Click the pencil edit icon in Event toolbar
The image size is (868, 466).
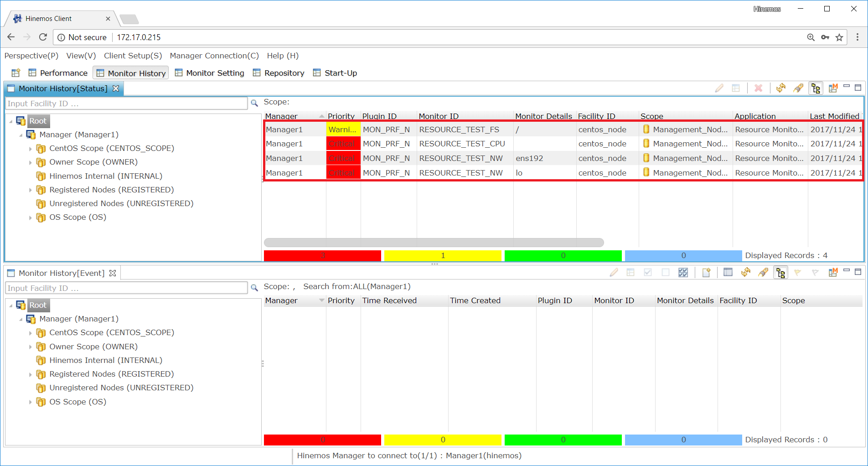(x=614, y=273)
